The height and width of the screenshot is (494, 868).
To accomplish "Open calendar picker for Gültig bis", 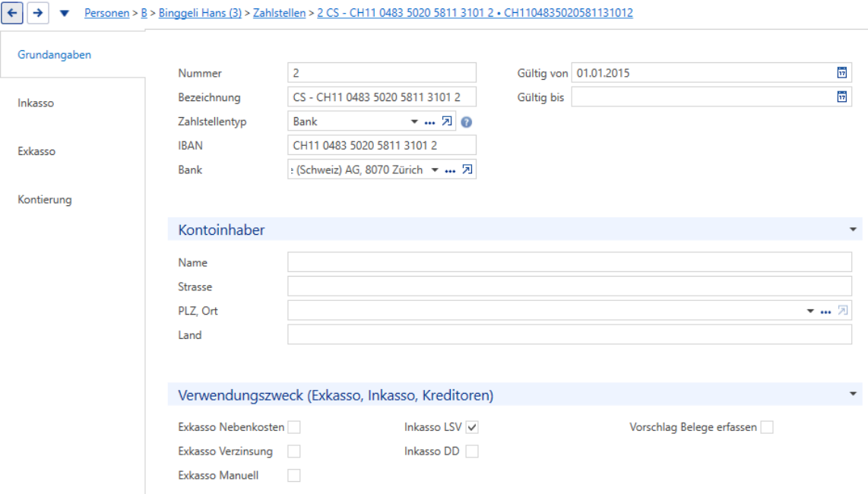I will (841, 97).
